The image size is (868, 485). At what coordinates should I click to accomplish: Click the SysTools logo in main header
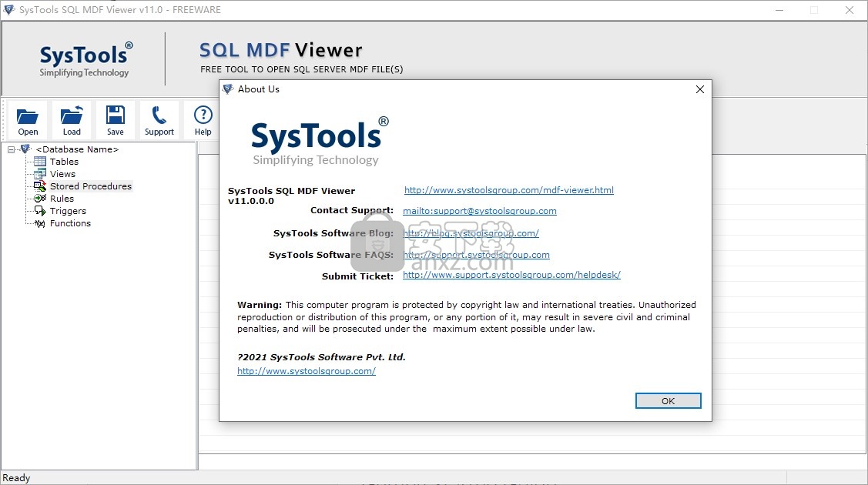coord(85,60)
